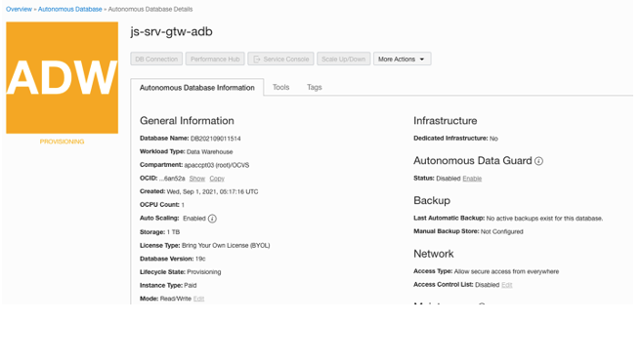
Task: Click the Created date Wed, Sep 1, 2021
Action: (x=212, y=191)
